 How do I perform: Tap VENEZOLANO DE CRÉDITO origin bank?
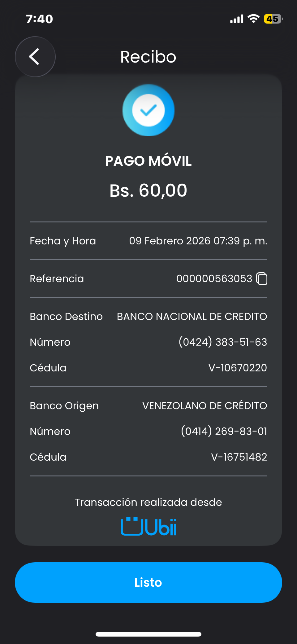[x=204, y=406]
